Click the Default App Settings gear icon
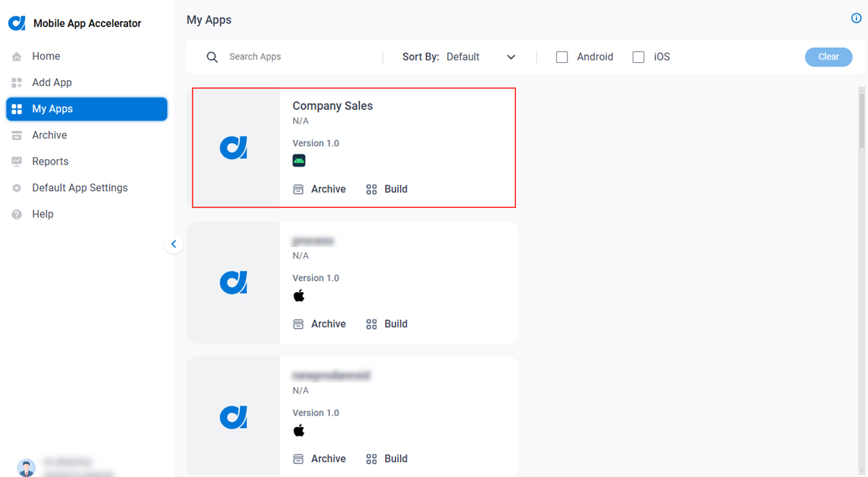 pos(17,188)
